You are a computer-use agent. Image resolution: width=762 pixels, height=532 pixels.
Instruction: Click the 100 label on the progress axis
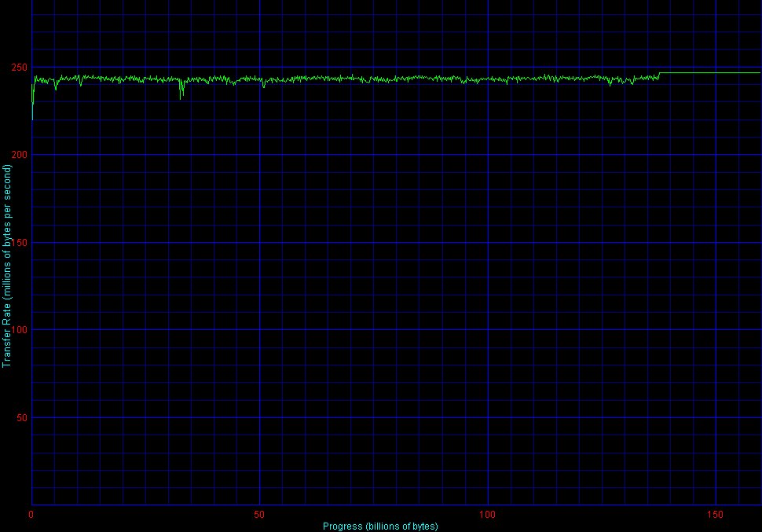(487, 515)
